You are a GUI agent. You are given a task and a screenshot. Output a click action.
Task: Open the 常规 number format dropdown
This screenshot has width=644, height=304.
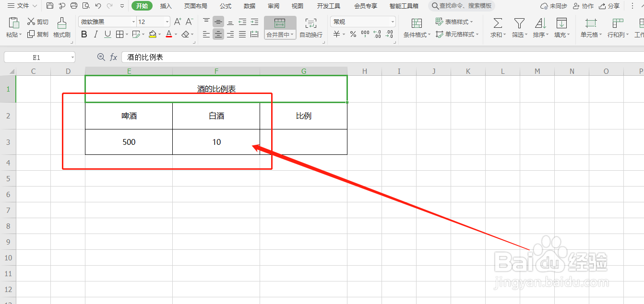pos(393,22)
